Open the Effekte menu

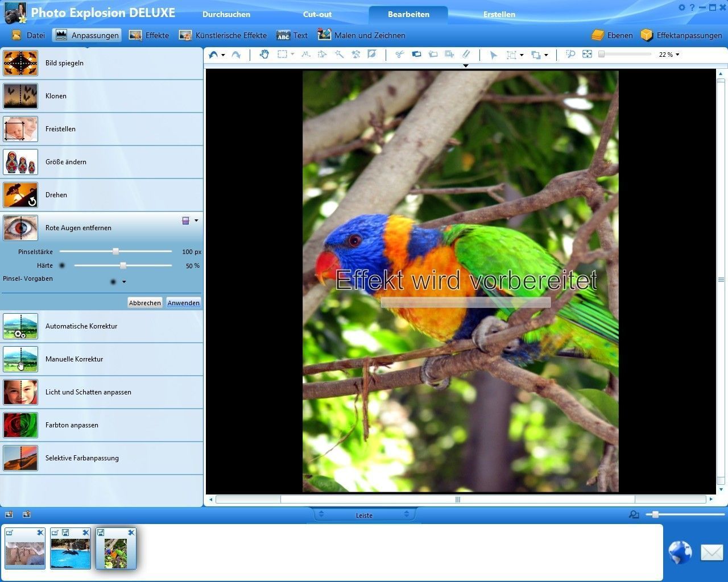pos(149,35)
